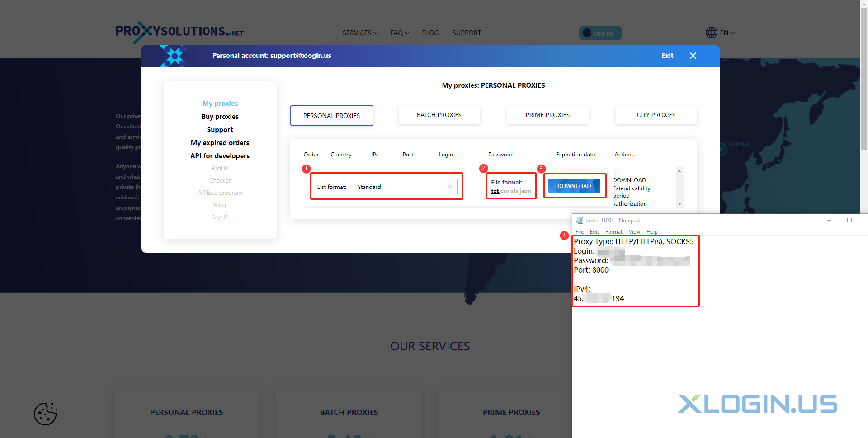Click the 'Port: 8000' line in Notepad
This screenshot has height=438, width=868.
(591, 270)
